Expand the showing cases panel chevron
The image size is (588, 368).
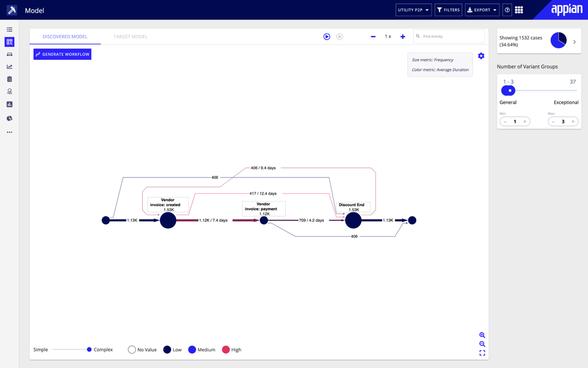[x=575, y=42]
